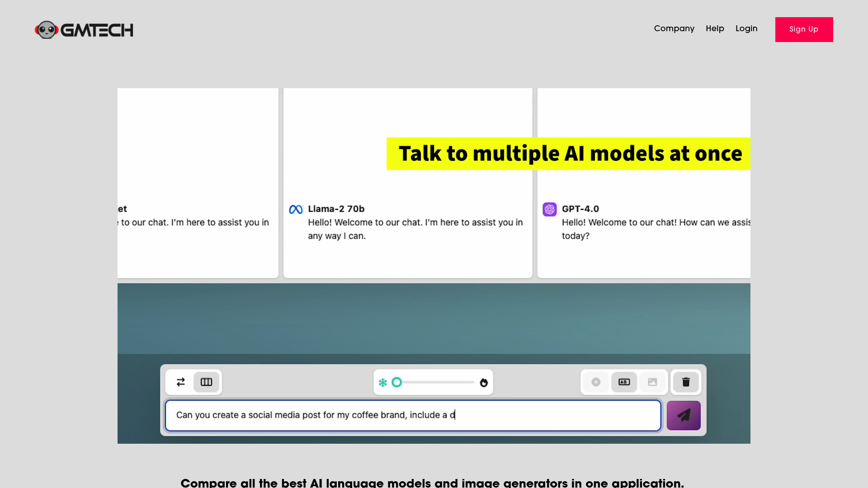This screenshot has width=868, height=488.
Task: Click the temperature slider handle
Action: click(x=397, y=382)
